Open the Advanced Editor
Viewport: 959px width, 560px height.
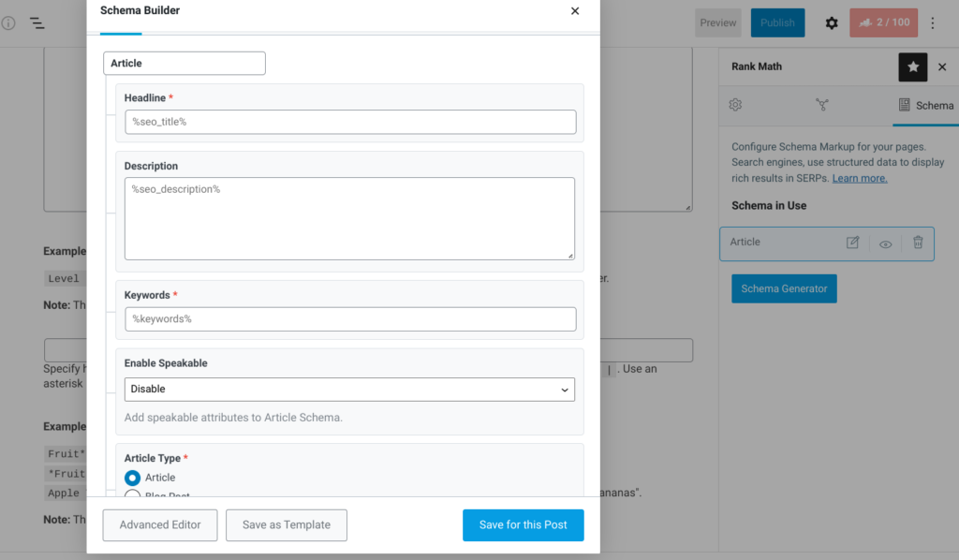point(160,525)
